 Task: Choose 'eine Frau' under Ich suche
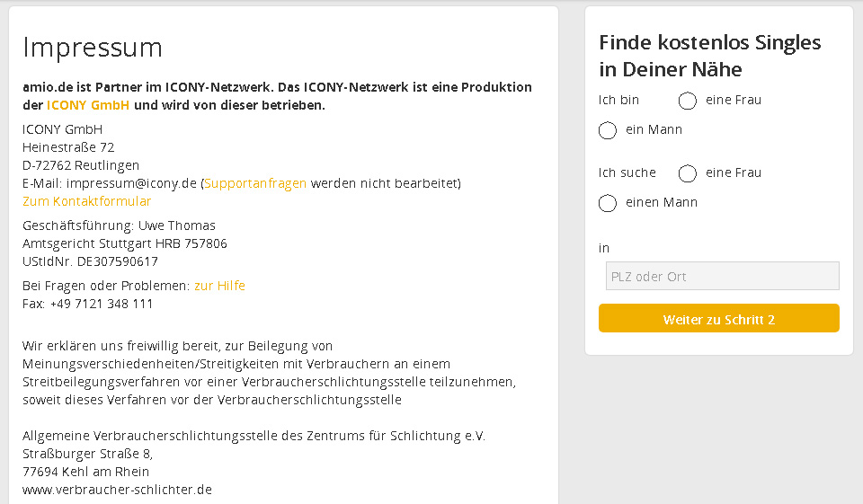[x=688, y=173]
